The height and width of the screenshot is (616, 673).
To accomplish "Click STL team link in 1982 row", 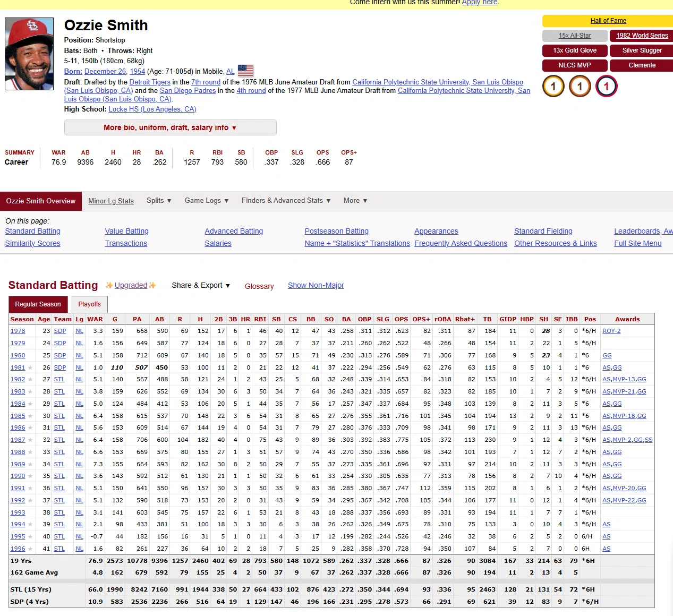I will coord(59,379).
